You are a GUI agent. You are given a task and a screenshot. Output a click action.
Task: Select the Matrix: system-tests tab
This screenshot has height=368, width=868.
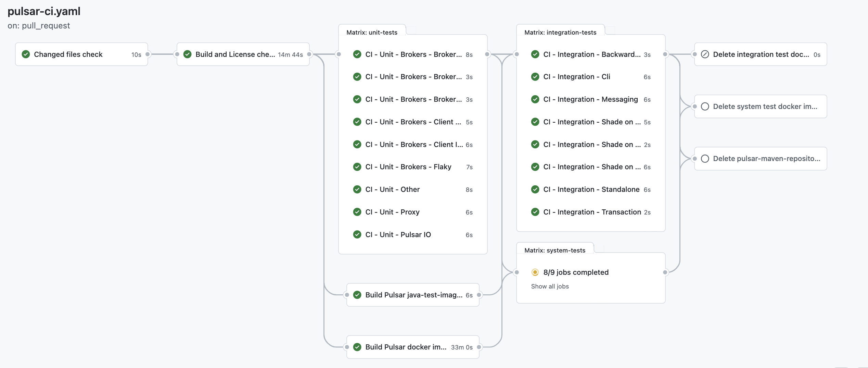[x=555, y=250]
